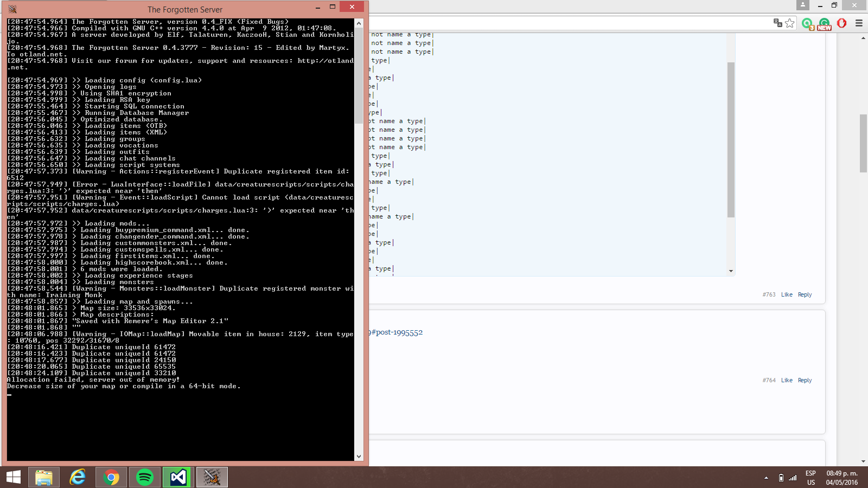This screenshot has height=488, width=868.
Task: Click the 'Map size: 33536x33024.' line
Action: tap(92, 308)
